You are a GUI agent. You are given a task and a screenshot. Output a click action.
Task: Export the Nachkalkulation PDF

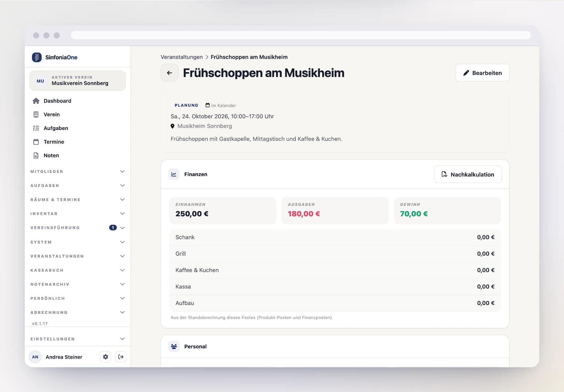tap(468, 174)
